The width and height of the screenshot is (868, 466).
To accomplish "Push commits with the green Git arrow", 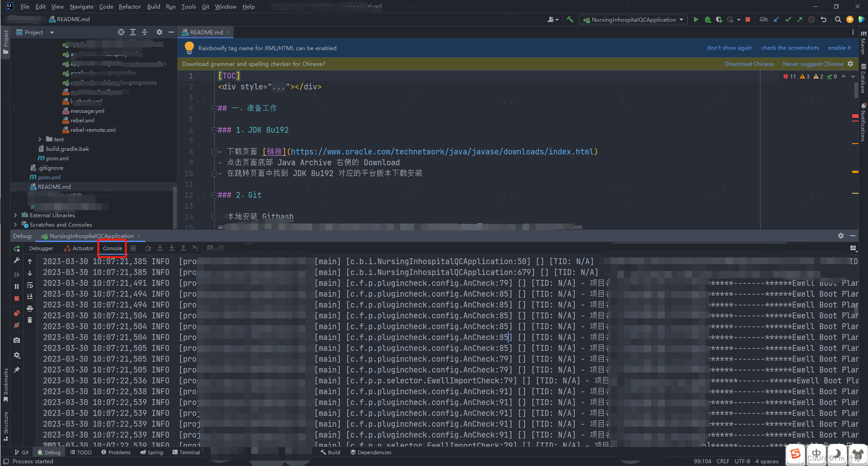I will click(x=800, y=19).
